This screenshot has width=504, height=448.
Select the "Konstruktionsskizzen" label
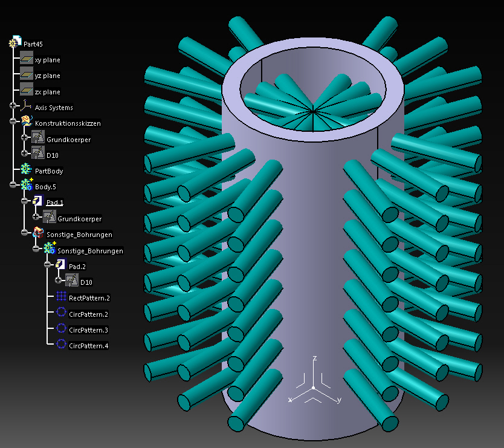coord(68,123)
